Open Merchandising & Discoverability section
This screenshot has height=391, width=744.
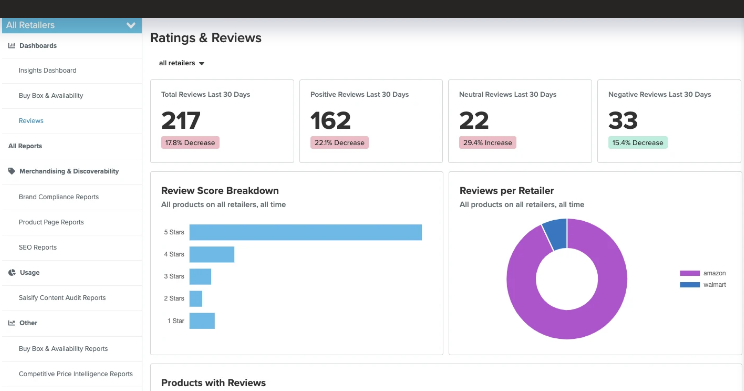(69, 171)
